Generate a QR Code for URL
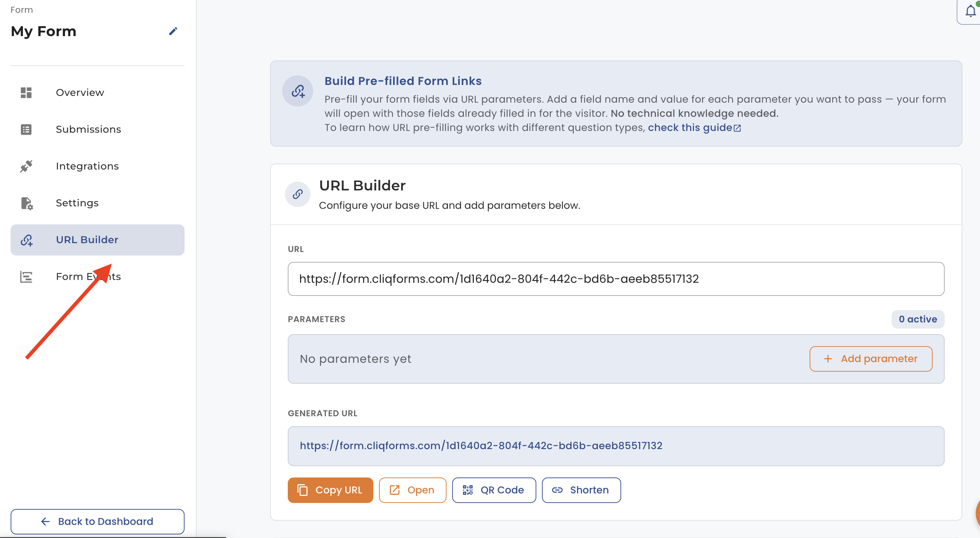Image resolution: width=980 pixels, height=538 pixels. [x=494, y=490]
